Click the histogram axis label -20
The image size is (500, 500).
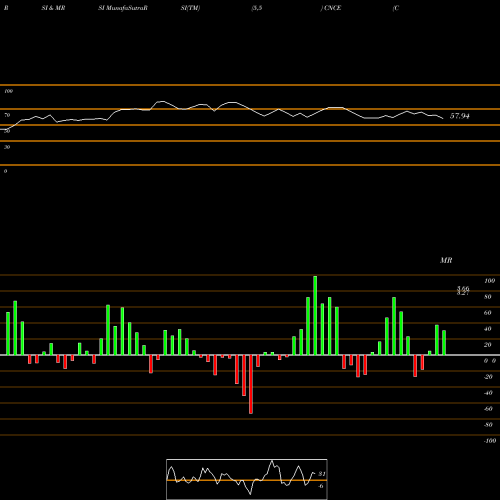coord(488,377)
